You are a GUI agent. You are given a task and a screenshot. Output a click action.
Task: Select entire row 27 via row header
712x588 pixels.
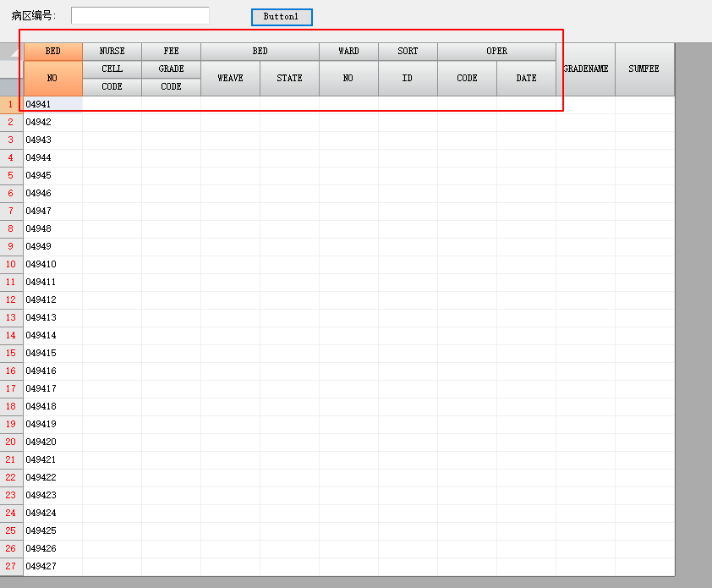(x=11, y=566)
